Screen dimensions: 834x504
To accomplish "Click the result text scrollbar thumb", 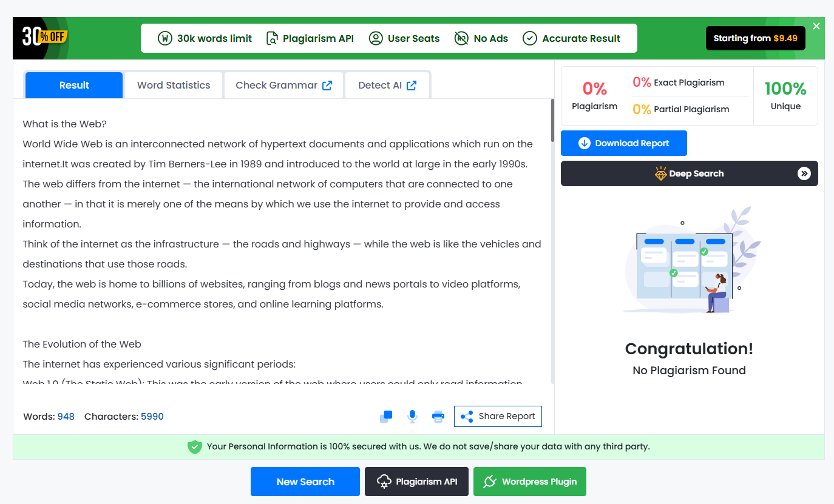I will coord(552,120).
